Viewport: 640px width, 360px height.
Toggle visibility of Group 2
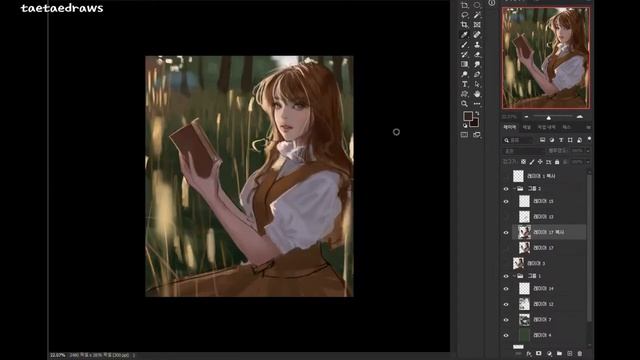click(x=506, y=189)
